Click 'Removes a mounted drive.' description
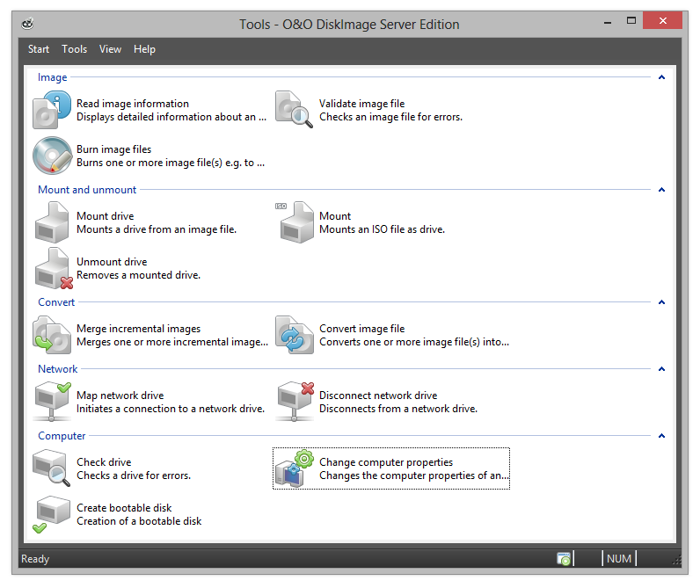Viewport: 700px width, 588px height. tap(138, 275)
